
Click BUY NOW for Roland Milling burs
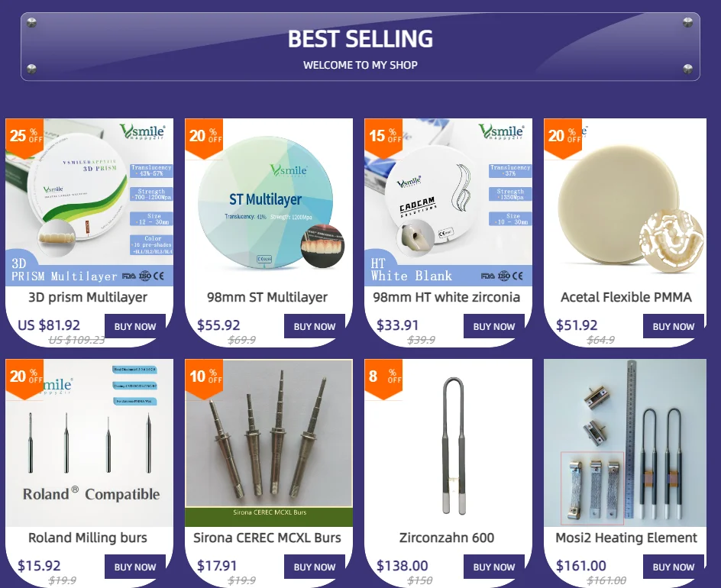coord(135,567)
